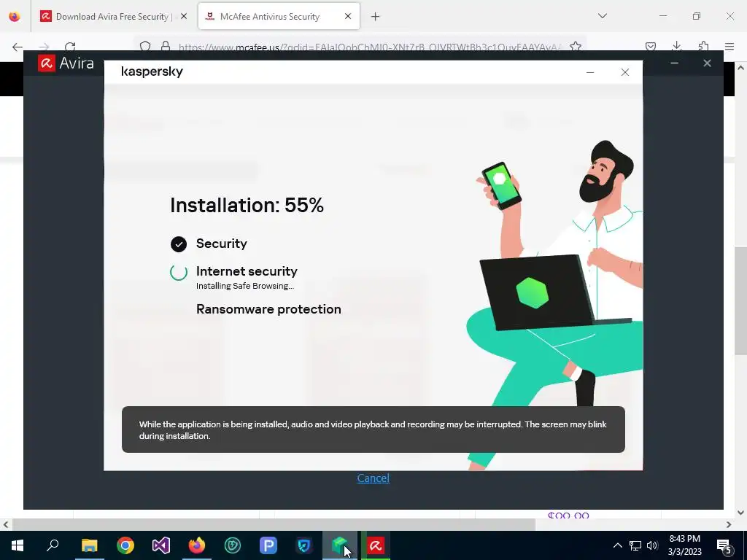The height and width of the screenshot is (560, 747).
Task: Open the Save to Pocket button
Action: click(x=651, y=47)
